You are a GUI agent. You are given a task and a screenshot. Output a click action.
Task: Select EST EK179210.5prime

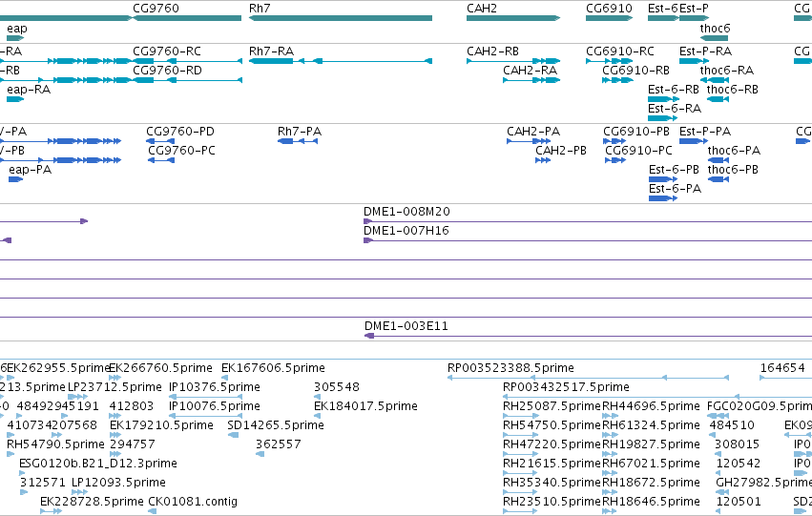coord(115,435)
